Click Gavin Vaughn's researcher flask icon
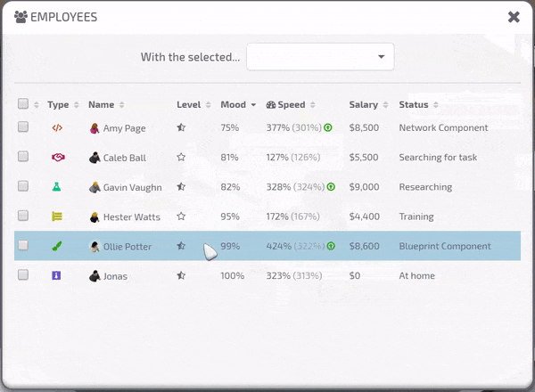The image size is (535, 392). pos(57,187)
